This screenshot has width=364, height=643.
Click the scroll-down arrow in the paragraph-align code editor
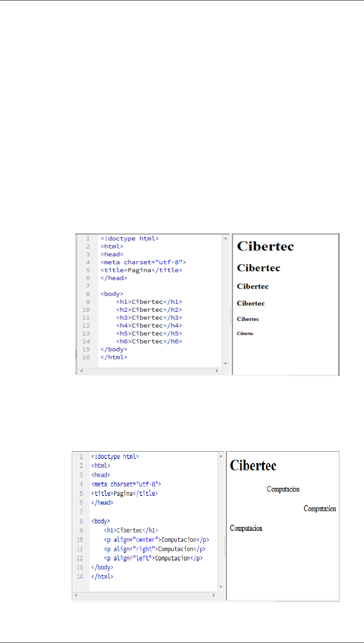pos(220,587)
